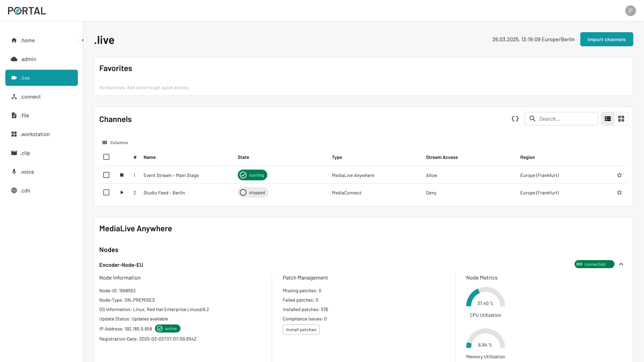Click the PORTAL logo
The width and height of the screenshot is (644, 362).
27,11
